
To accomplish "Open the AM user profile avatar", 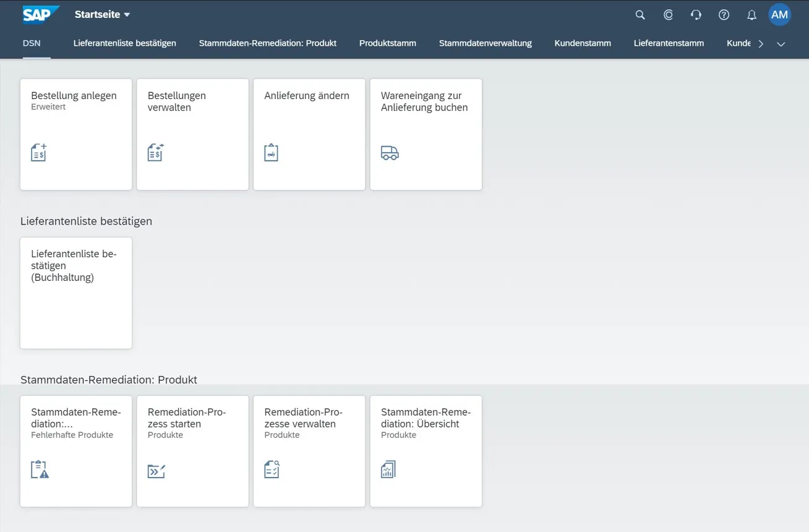I will [779, 15].
